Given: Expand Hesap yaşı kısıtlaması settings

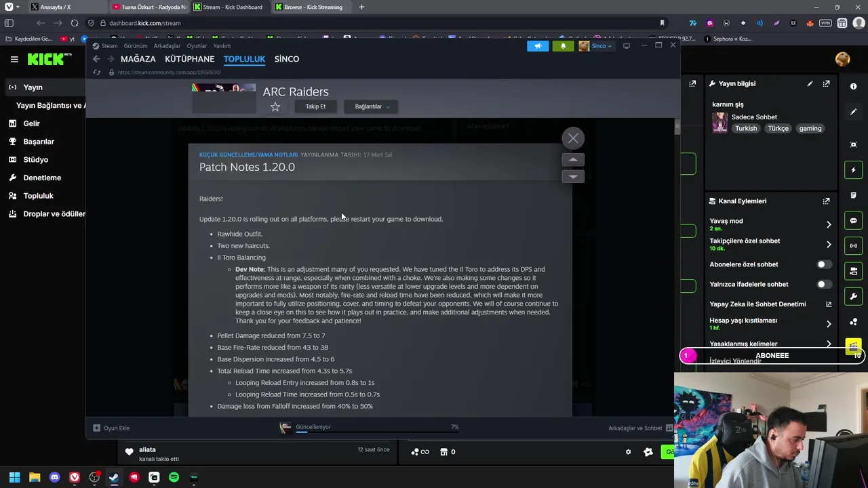Looking at the screenshot, I should point(828,324).
